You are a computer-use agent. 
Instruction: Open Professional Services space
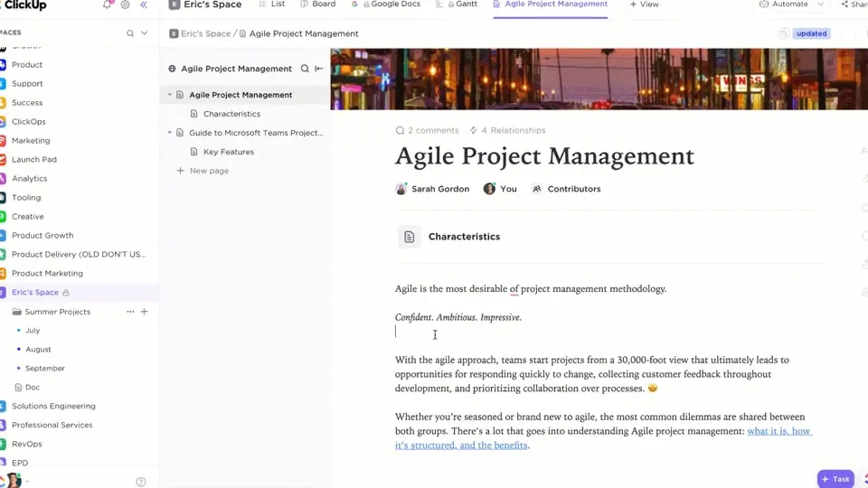click(52, 425)
